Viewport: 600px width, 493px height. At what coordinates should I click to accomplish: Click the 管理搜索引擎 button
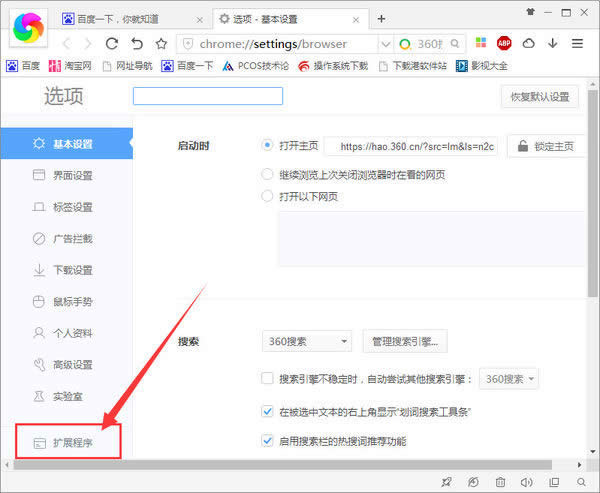(405, 341)
